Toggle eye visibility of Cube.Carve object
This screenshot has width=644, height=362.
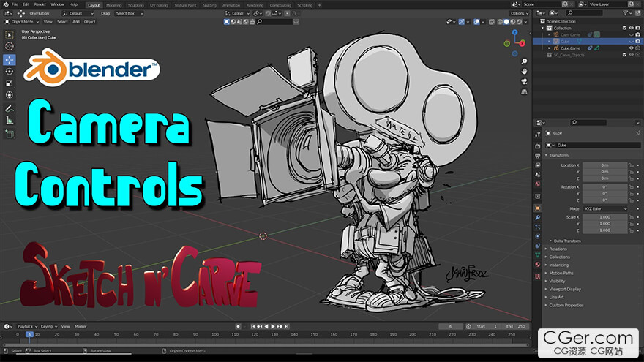click(632, 48)
